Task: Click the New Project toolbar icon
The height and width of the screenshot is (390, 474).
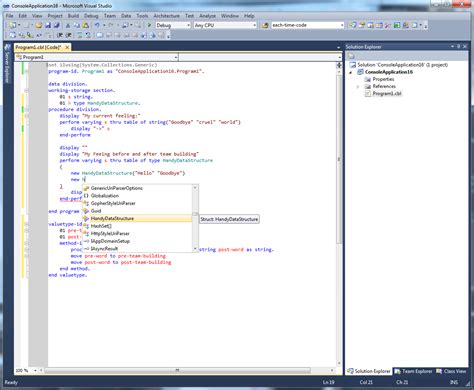Action: (13, 25)
